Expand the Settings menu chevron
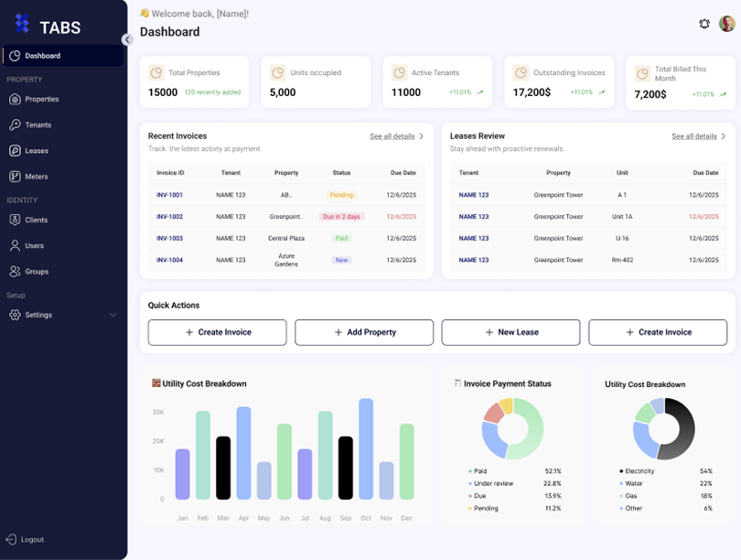The height and width of the screenshot is (560, 741). (x=113, y=315)
